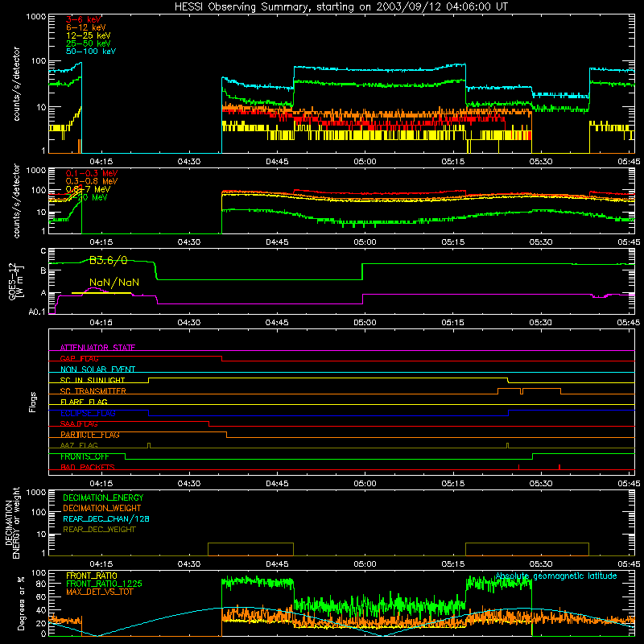The height and width of the screenshot is (644, 644).
Task: Click the REAR_DEC_CHAN/128 legend entry
Action: click(x=106, y=518)
